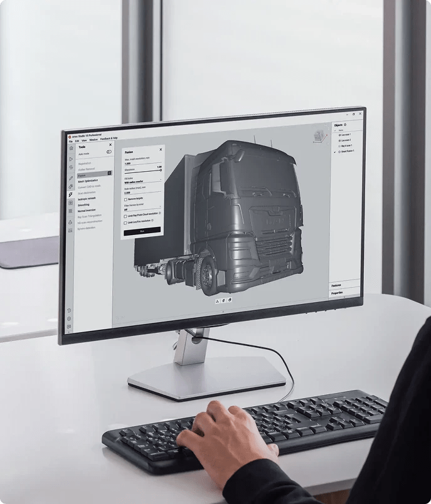Select Convert CAD to mesh tool
431x504 pixels.
coord(89,187)
